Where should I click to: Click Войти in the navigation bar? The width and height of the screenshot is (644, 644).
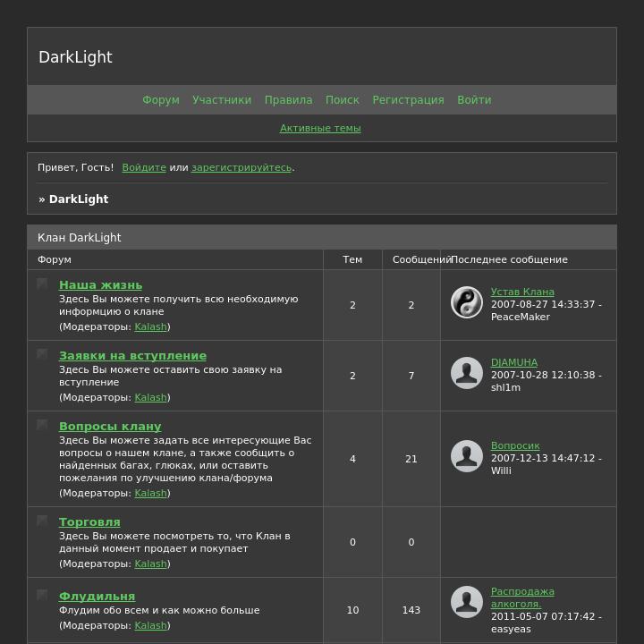click(474, 100)
